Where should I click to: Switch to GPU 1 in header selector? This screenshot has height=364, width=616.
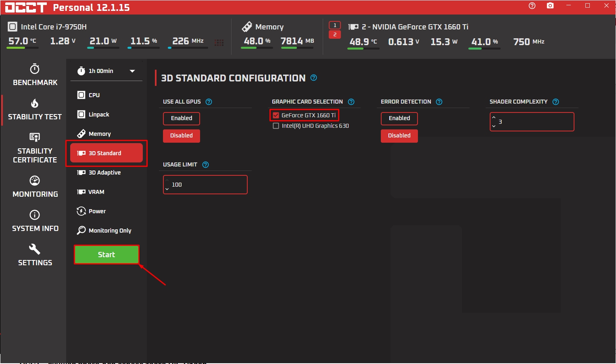click(335, 25)
